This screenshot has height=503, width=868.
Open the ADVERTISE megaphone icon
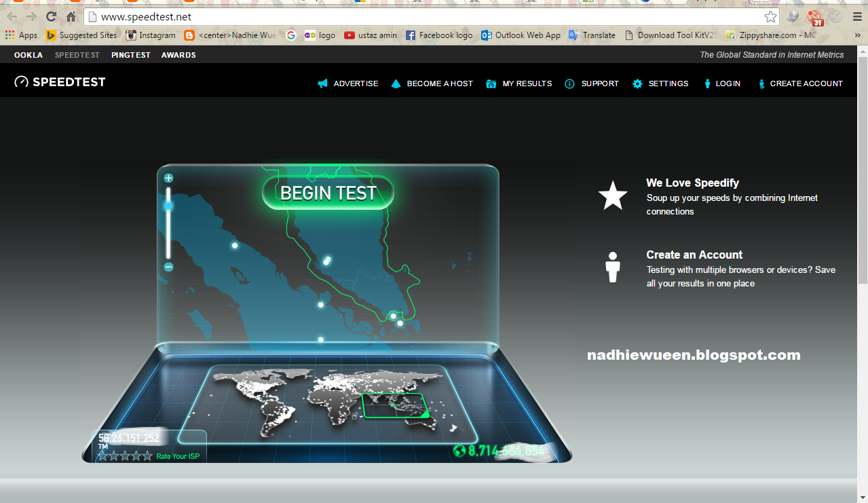tap(323, 83)
